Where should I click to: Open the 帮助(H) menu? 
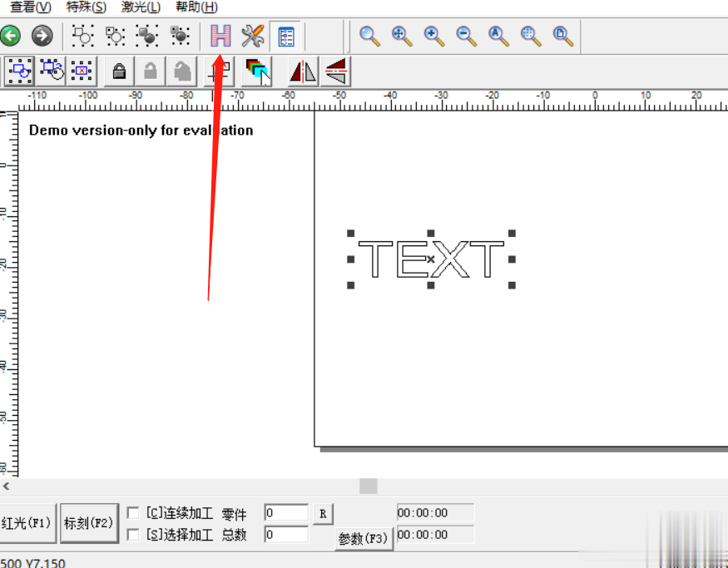tap(196, 7)
